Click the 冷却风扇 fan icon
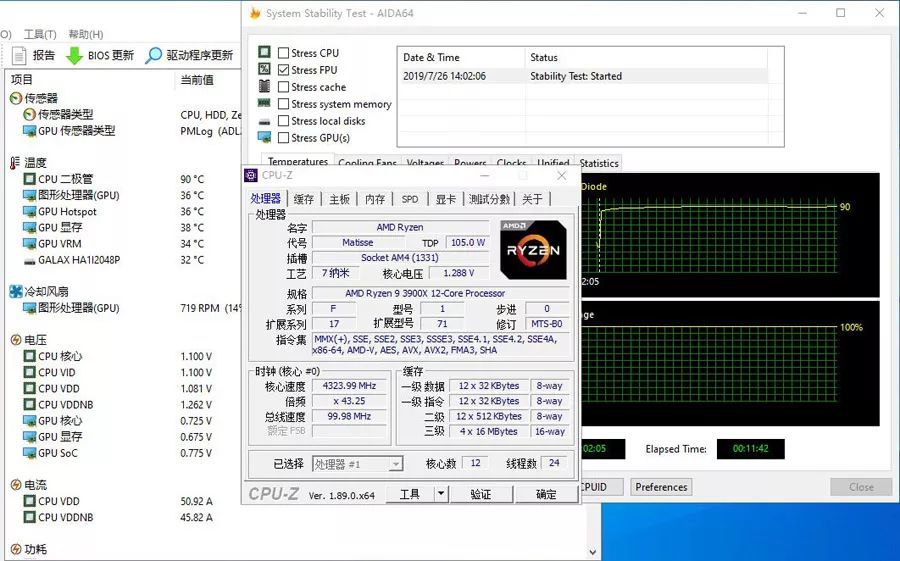The height and width of the screenshot is (561, 900). (x=16, y=292)
